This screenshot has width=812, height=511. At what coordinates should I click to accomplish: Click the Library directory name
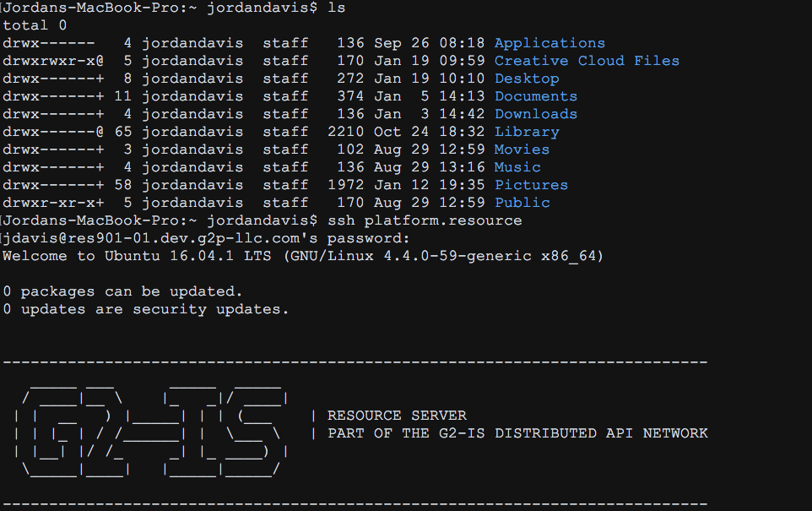(x=527, y=132)
